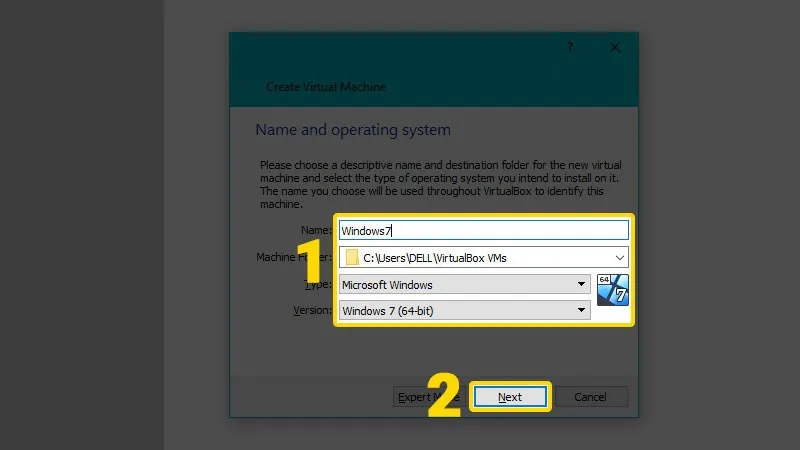Close the Create Virtual Machine dialog

tap(616, 47)
